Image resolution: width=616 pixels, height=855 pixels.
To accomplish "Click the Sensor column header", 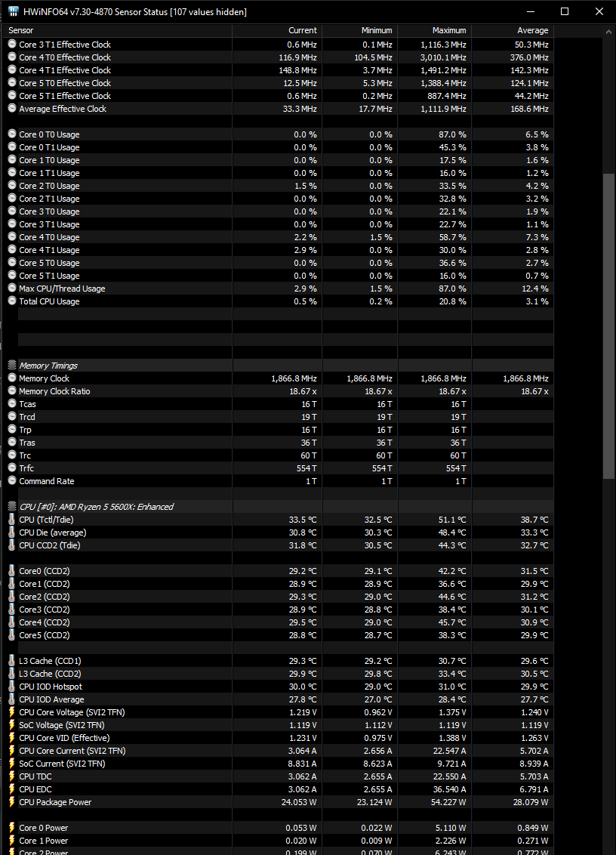I will tap(118, 30).
